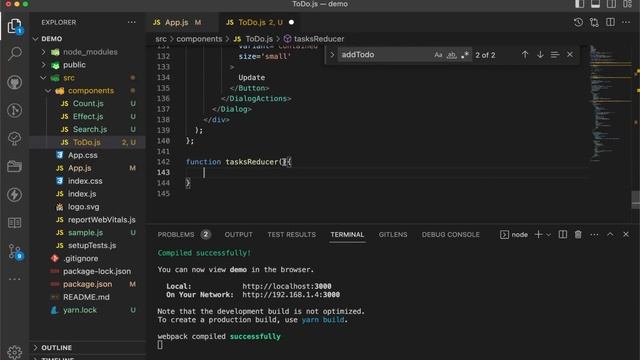Viewport: 640px width, 360px height.
Task: Open the Explorer view in activity bar
Action: tap(15, 26)
